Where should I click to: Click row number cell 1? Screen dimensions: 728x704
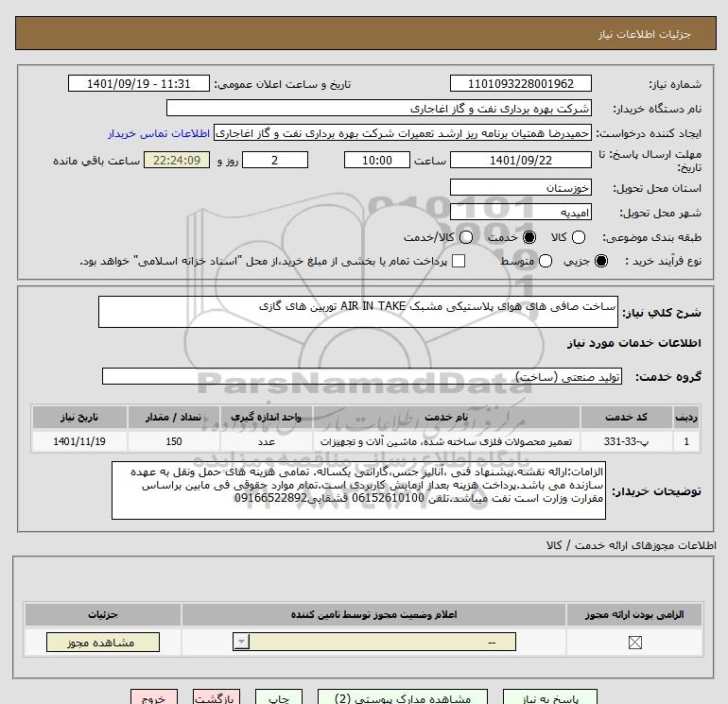(x=686, y=441)
